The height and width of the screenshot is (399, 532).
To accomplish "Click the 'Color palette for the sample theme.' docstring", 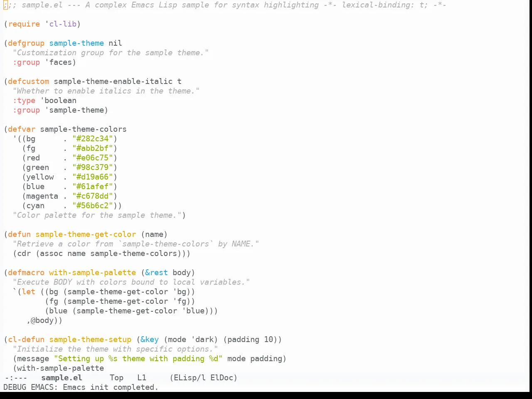I will pyautogui.click(x=97, y=215).
